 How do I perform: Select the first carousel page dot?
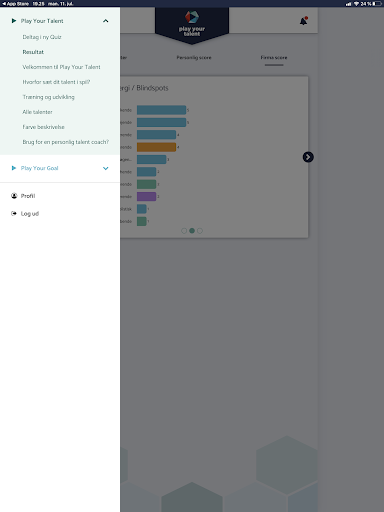(184, 231)
